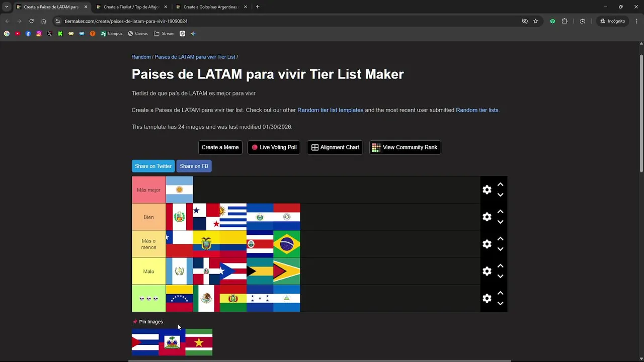This screenshot has height=362, width=644.
Task: Move the Más o menos row up
Action: 500,239
